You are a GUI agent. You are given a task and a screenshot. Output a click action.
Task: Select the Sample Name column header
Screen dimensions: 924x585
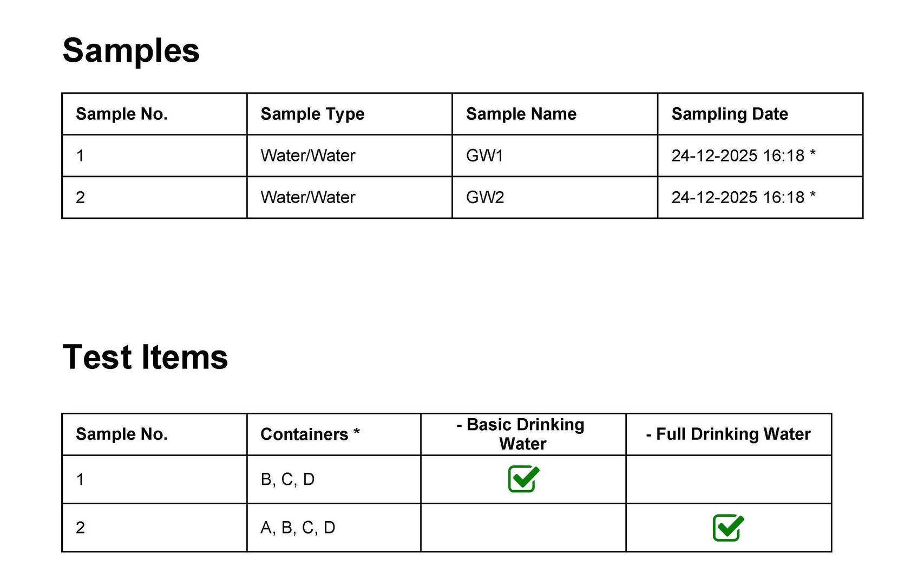pyautogui.click(x=521, y=114)
